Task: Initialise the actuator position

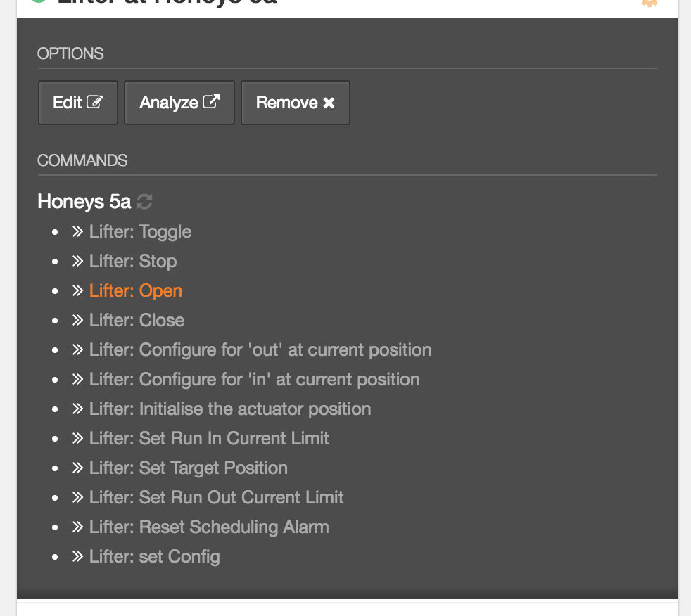Action: point(229,409)
